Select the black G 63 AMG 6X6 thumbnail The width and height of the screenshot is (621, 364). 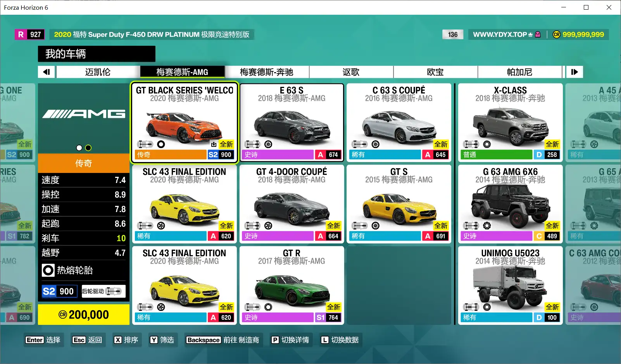511,205
